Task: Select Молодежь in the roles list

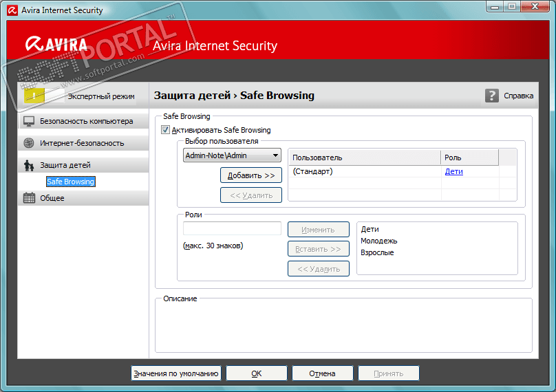Action: [378, 241]
